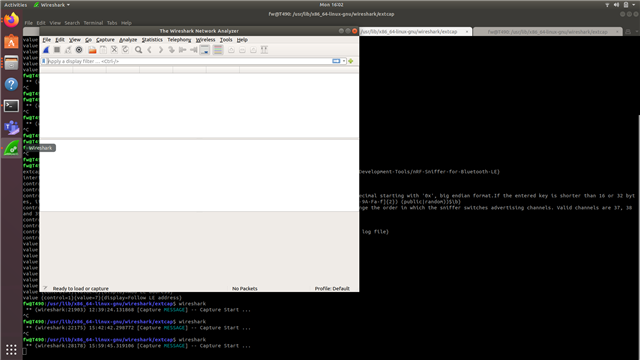Show applications grid

click(x=11, y=349)
